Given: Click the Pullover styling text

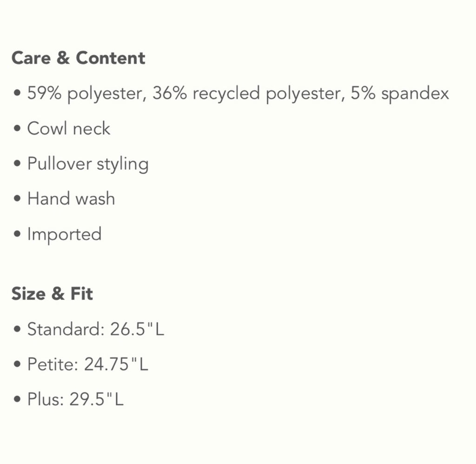Looking at the screenshot, I should pos(88,164).
